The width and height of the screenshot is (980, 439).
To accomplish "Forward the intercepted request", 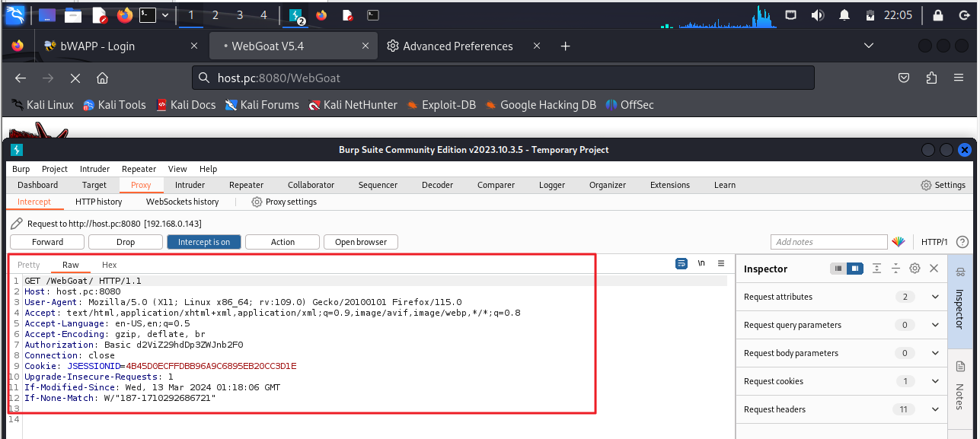I will 47,242.
